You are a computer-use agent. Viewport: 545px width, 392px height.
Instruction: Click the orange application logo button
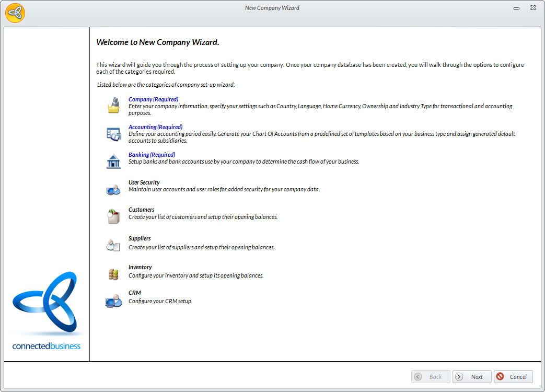coord(15,13)
